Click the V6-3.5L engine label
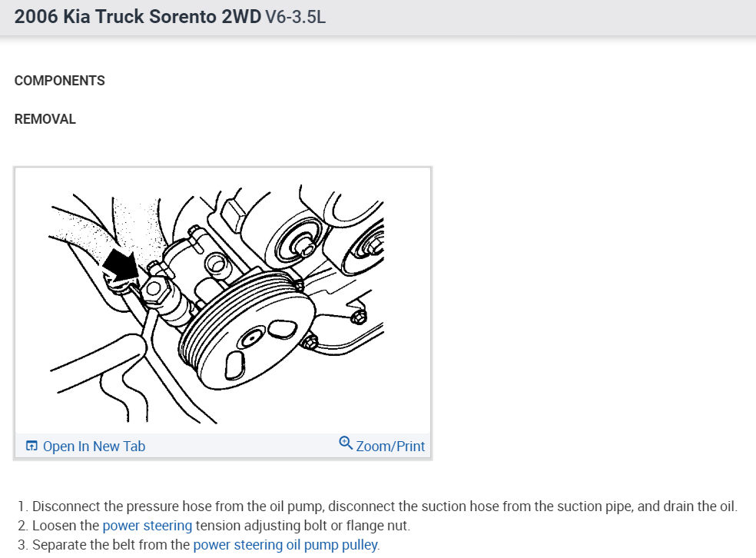Viewport: 756px width, 558px height. tap(295, 17)
